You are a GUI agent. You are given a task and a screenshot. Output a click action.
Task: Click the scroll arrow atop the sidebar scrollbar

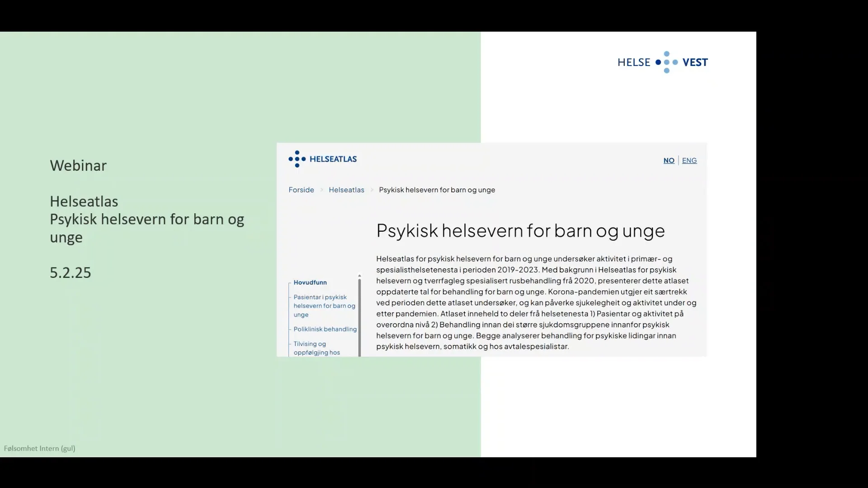click(360, 275)
